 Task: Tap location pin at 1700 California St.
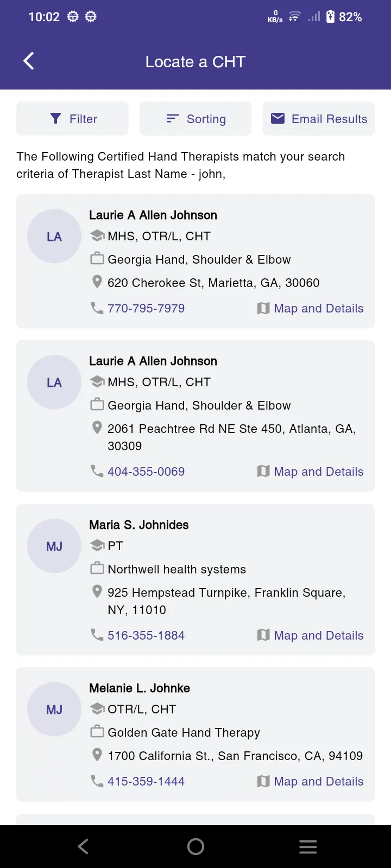tap(97, 755)
